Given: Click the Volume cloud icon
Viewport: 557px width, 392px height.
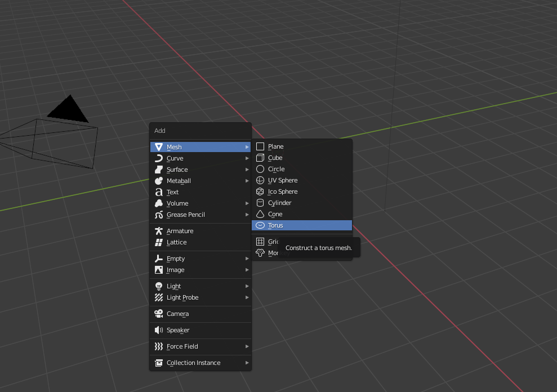Looking at the screenshot, I should coord(159,203).
